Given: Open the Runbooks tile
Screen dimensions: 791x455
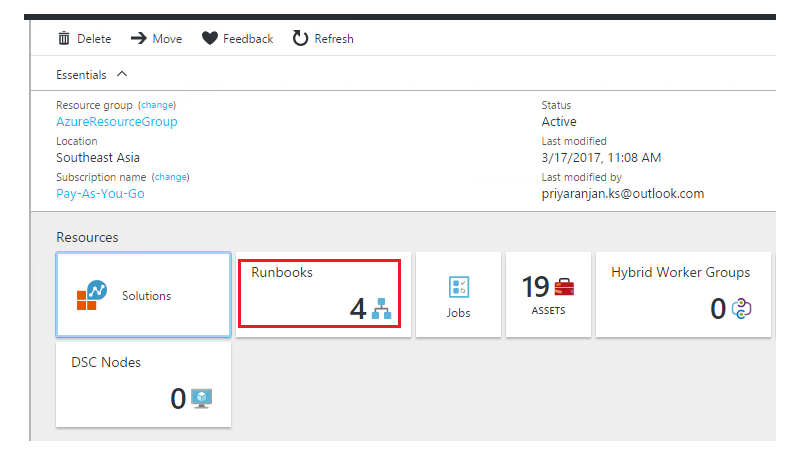Looking at the screenshot, I should click(323, 295).
